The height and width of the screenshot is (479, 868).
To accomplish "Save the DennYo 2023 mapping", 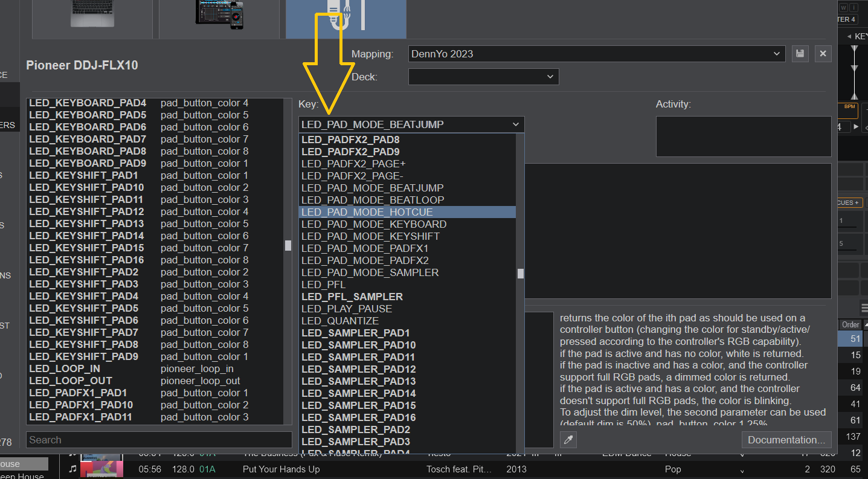I will 800,54.
